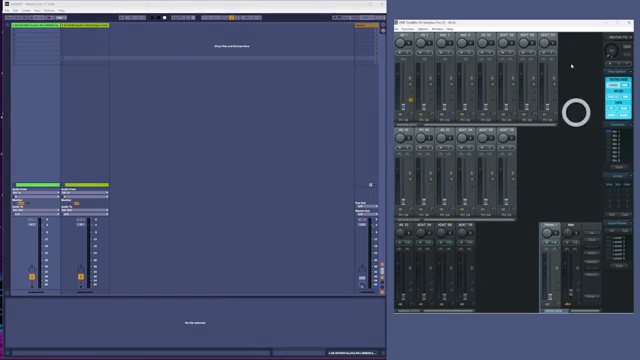Viewport: 640px width, 360px height.
Task: Open settings wrench on TotalMix input AN 1
Action: 410,93
